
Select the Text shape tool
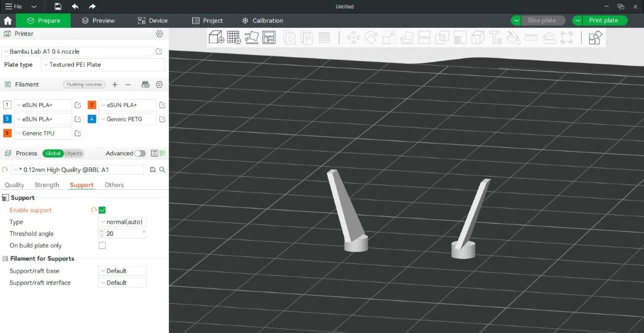496,37
